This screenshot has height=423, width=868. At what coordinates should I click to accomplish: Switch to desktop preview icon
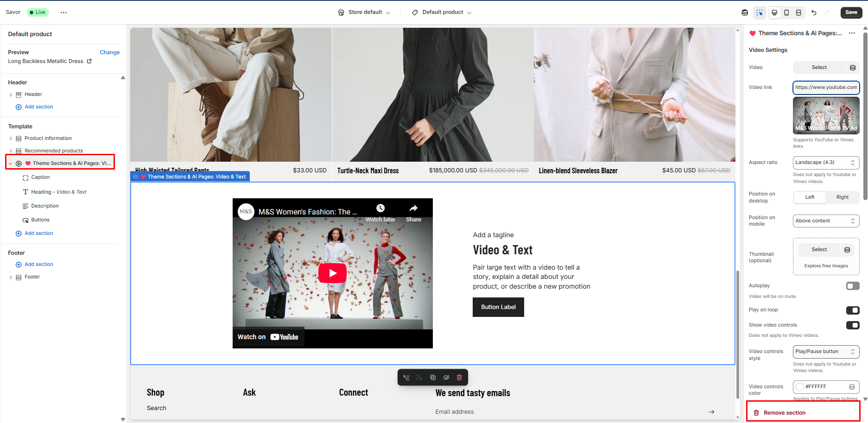pos(774,13)
